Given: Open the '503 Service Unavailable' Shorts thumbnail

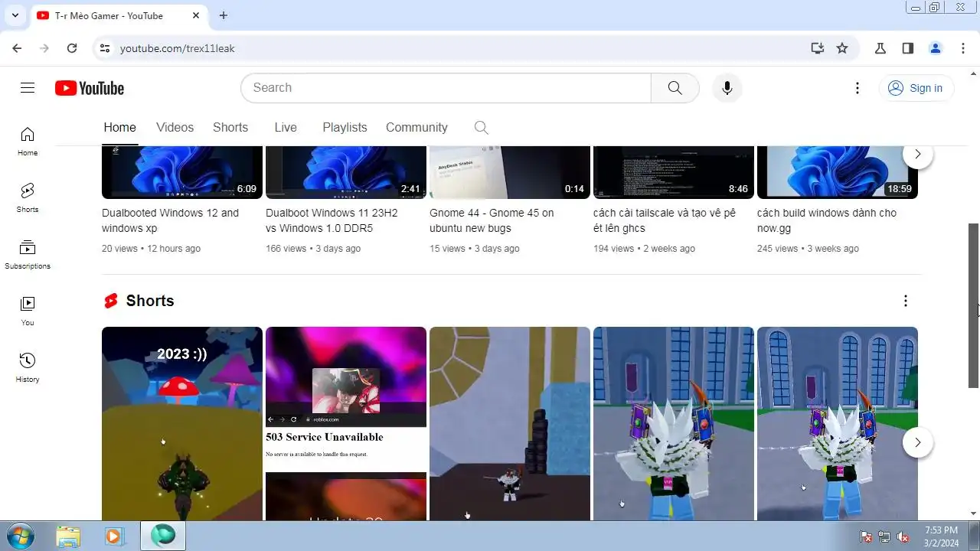Looking at the screenshot, I should (x=346, y=424).
